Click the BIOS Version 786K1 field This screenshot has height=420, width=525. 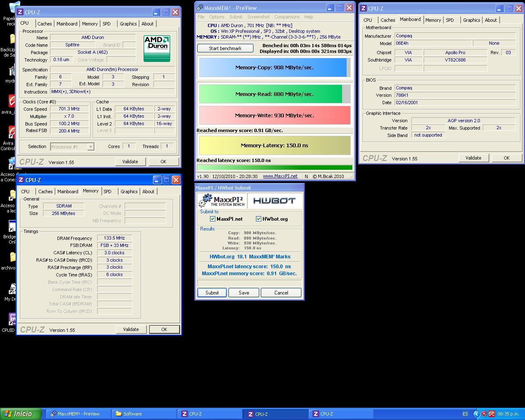(x=455, y=95)
